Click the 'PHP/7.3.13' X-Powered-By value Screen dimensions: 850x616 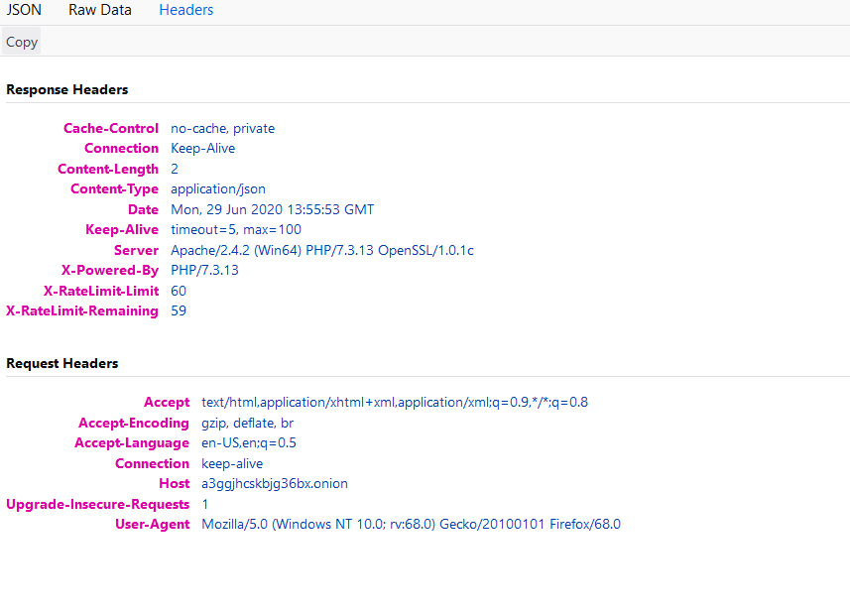(x=204, y=271)
